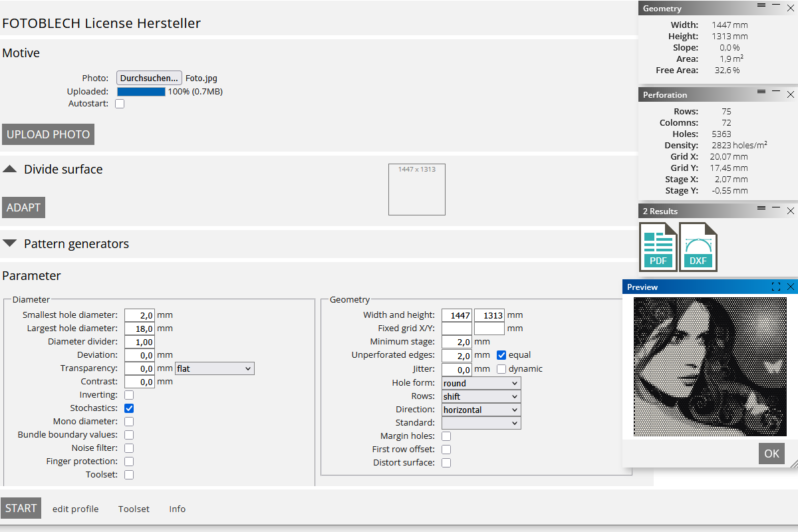The height and width of the screenshot is (532, 798).
Task: Open the Hole form dropdown
Action: point(481,383)
